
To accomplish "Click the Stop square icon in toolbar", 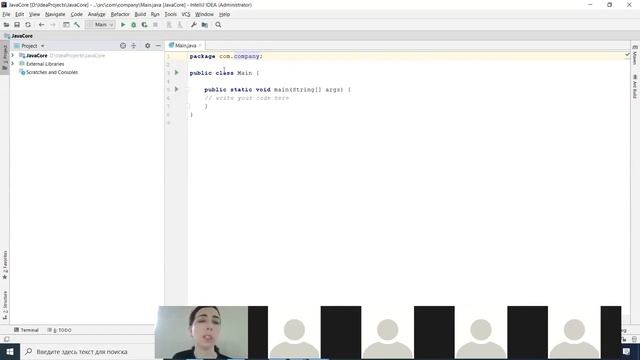I will pyautogui.click(x=155, y=25).
